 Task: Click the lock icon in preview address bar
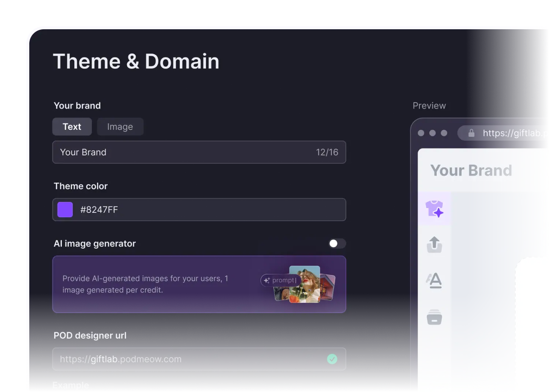tap(471, 133)
